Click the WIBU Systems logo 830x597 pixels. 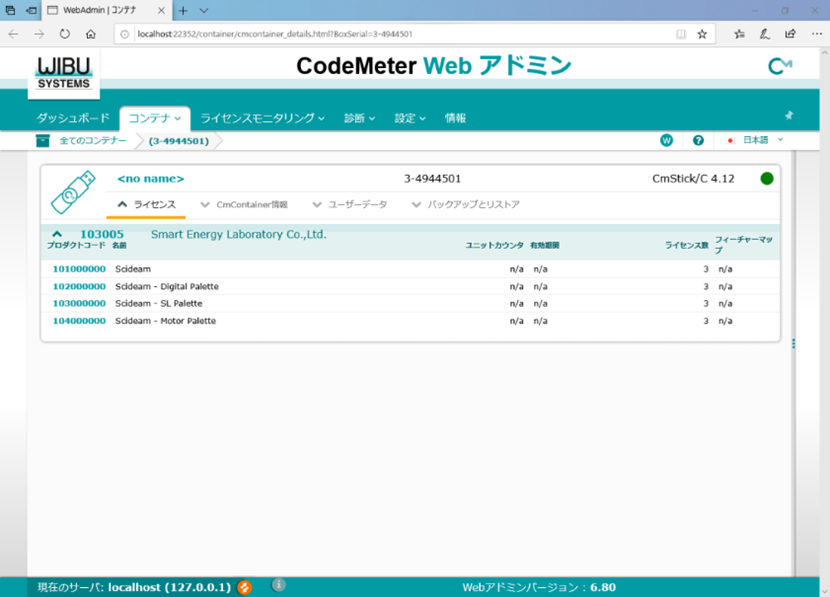point(64,73)
